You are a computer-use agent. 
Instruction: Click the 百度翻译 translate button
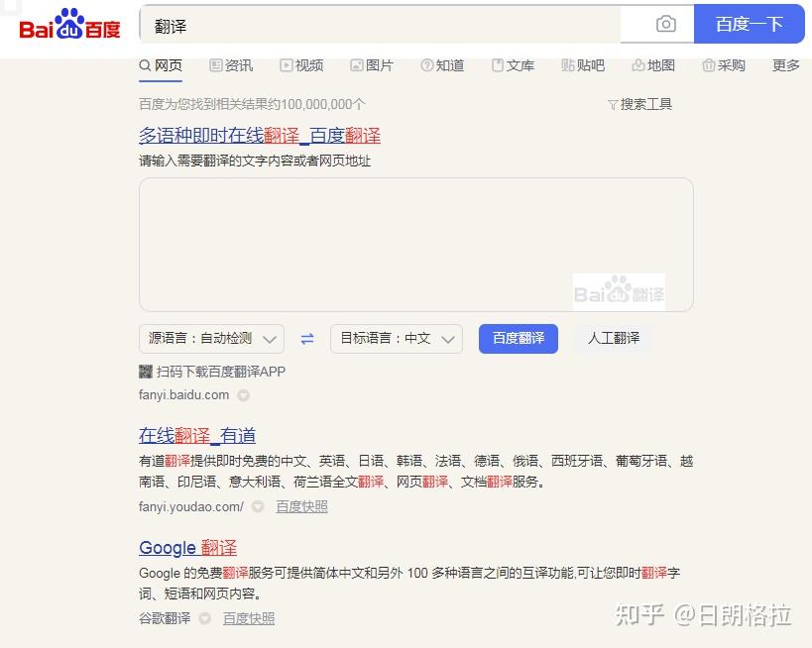pyautogui.click(x=519, y=339)
